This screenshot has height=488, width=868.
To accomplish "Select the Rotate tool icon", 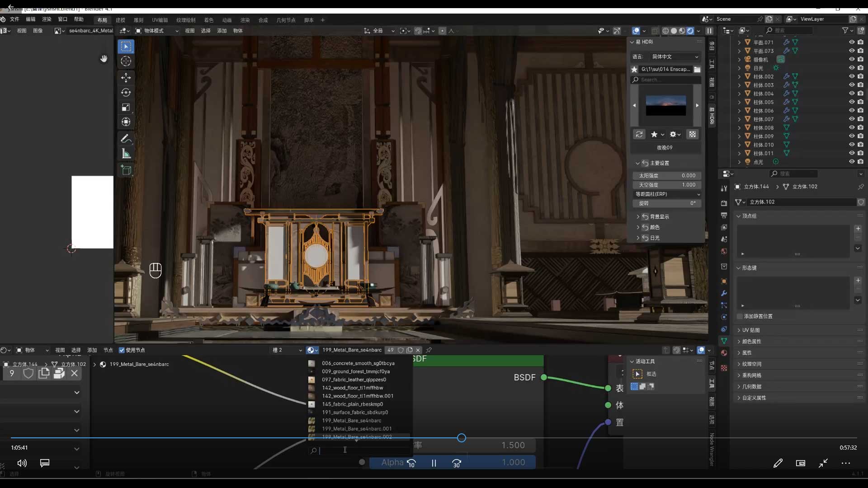I will click(x=126, y=93).
